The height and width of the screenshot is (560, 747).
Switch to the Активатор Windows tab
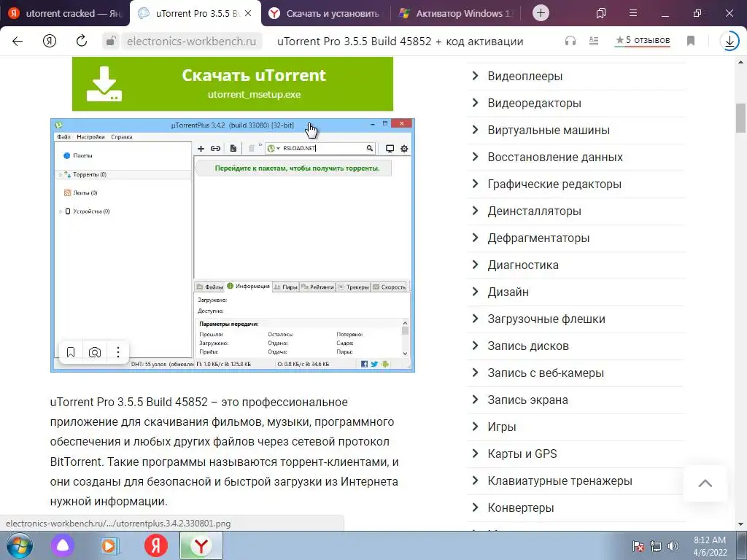[457, 13]
